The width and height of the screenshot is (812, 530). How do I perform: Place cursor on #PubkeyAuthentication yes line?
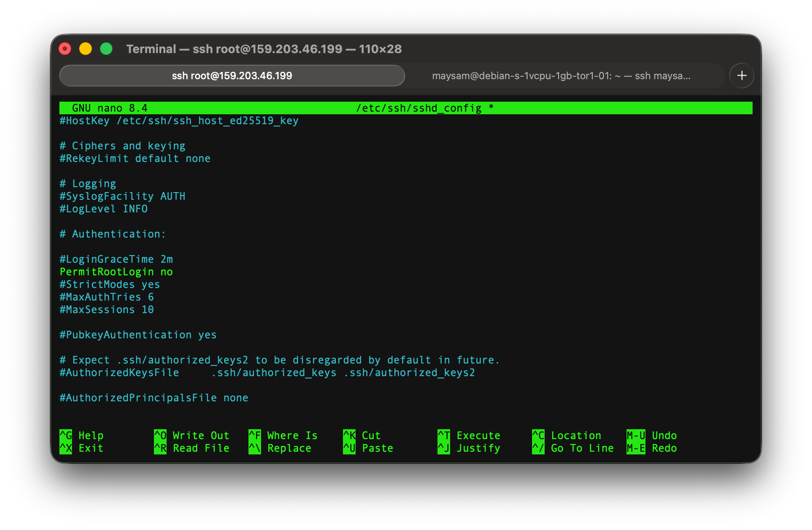[138, 335]
